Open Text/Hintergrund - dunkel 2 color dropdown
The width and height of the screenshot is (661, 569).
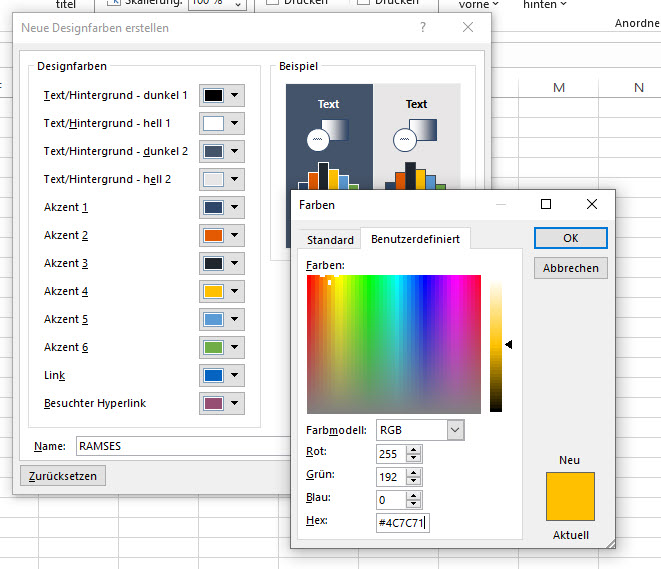222,151
